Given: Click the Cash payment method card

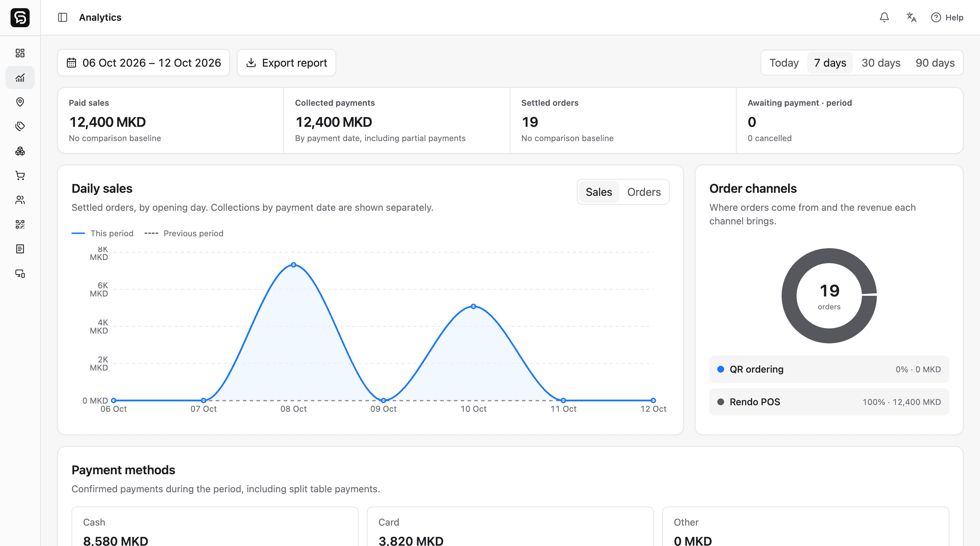Looking at the screenshot, I should coord(215,527).
